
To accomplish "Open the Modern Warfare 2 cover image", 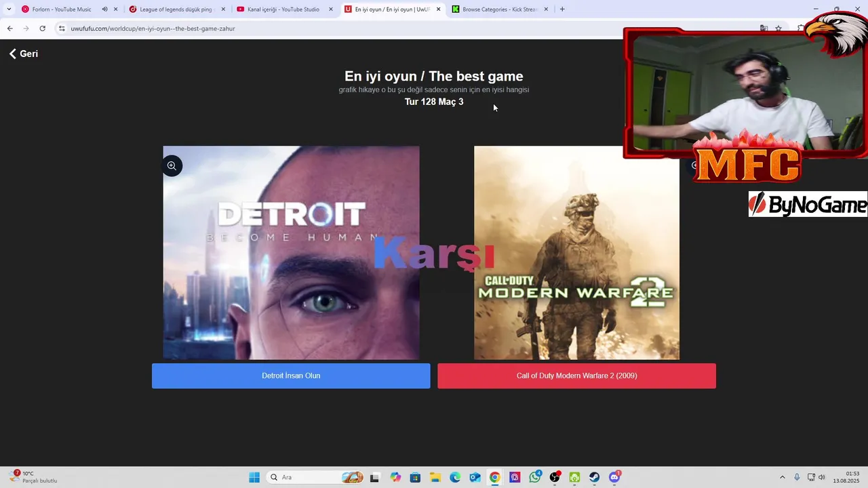I will pyautogui.click(x=576, y=253).
